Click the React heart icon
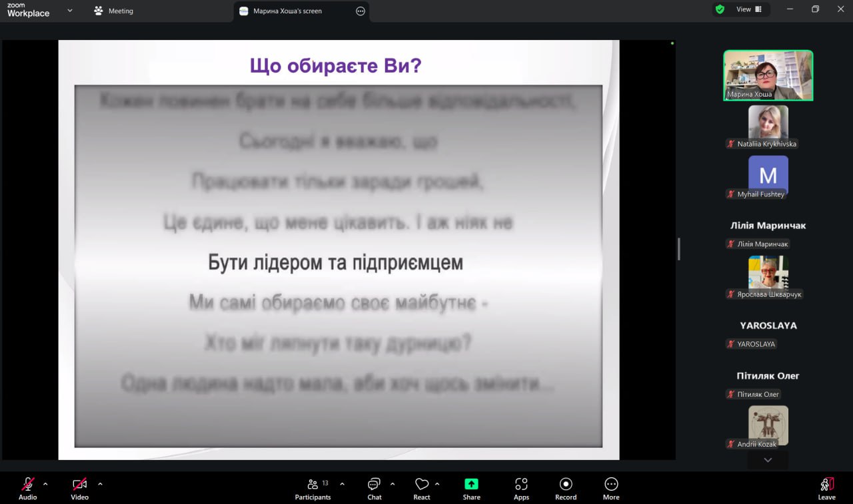Viewport: 853px width, 504px height. click(421, 485)
